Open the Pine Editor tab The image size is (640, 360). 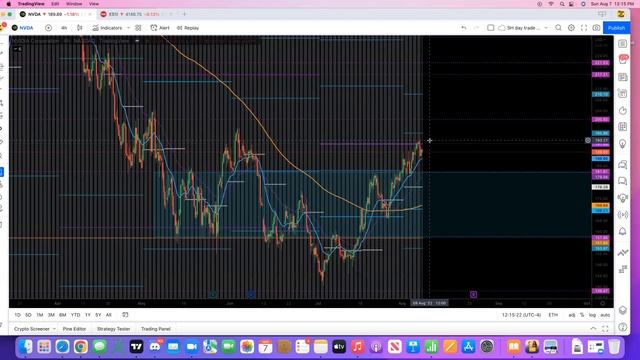[x=74, y=329]
